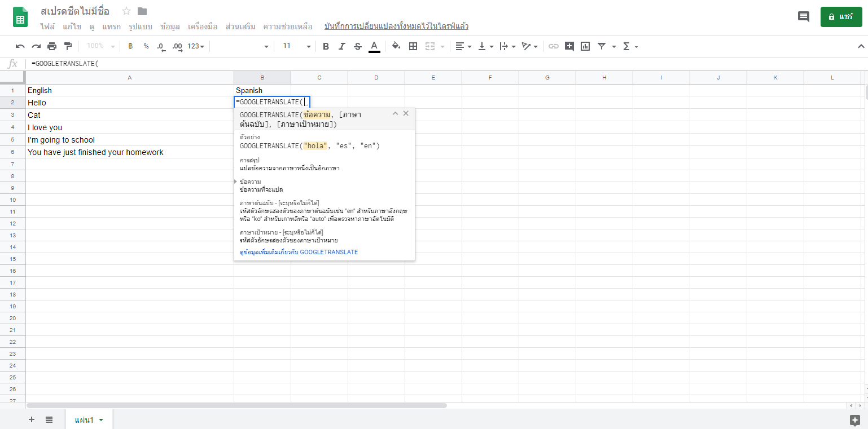Open the functions (Σ) menu

[630, 46]
